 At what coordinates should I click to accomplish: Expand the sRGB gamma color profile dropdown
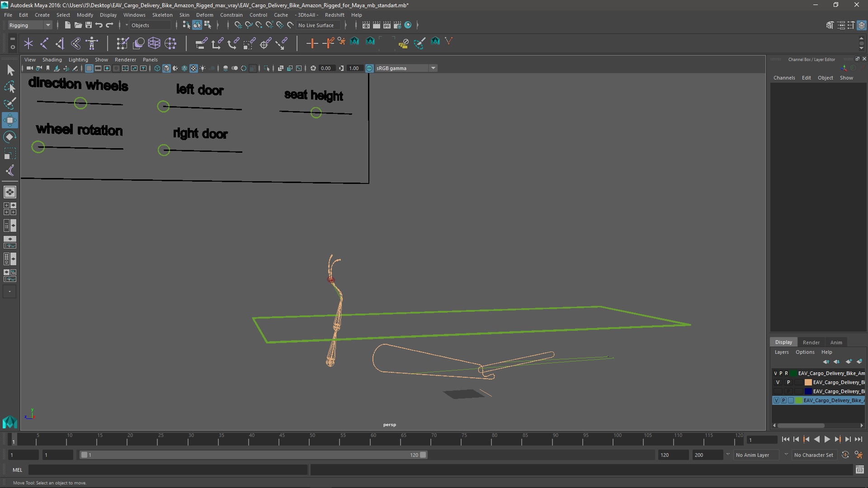(433, 68)
